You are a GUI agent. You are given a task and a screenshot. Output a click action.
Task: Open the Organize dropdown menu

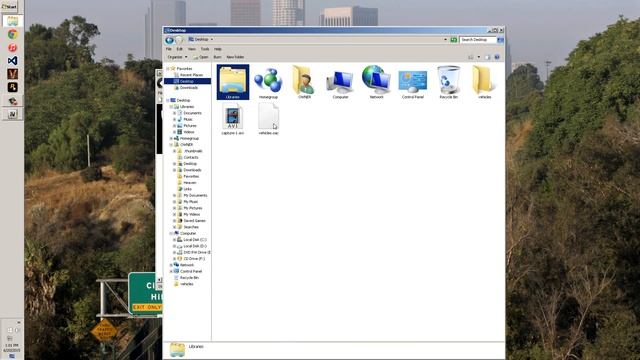click(177, 57)
